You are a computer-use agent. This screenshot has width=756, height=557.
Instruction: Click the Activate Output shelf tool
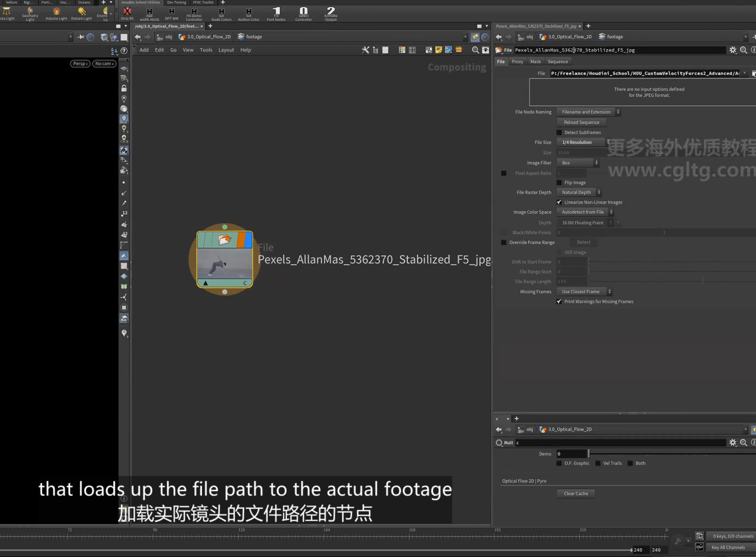tap(331, 14)
